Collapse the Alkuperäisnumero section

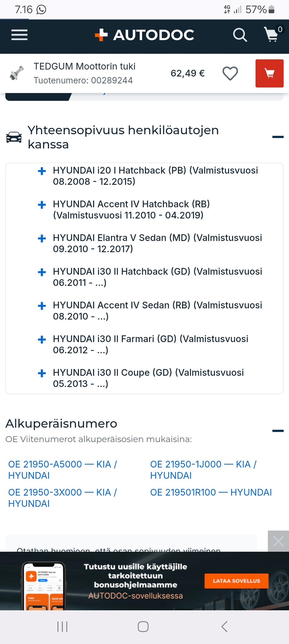[x=278, y=431]
